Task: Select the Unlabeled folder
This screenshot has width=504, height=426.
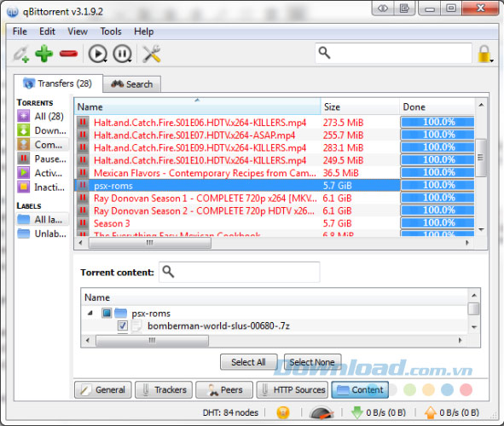Action: point(42,233)
